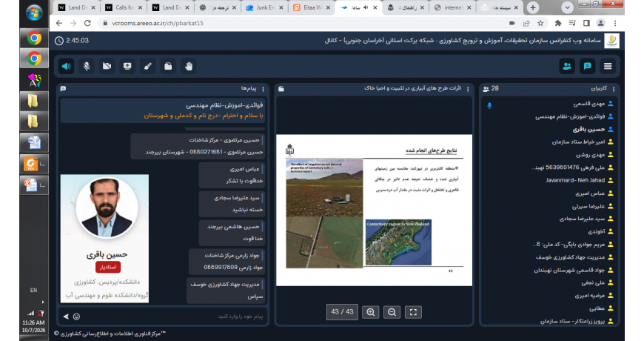The image size is (644, 341).
Task: Click the camera indicator in address bar
Action: tap(511, 23)
